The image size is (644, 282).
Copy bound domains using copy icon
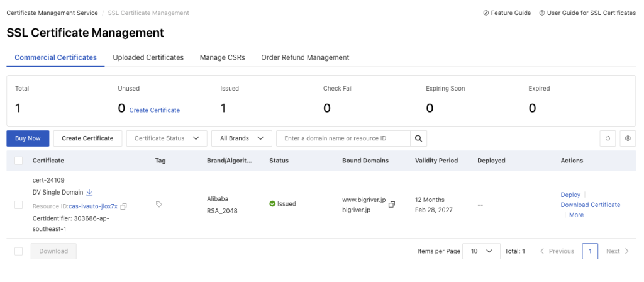[392, 205]
